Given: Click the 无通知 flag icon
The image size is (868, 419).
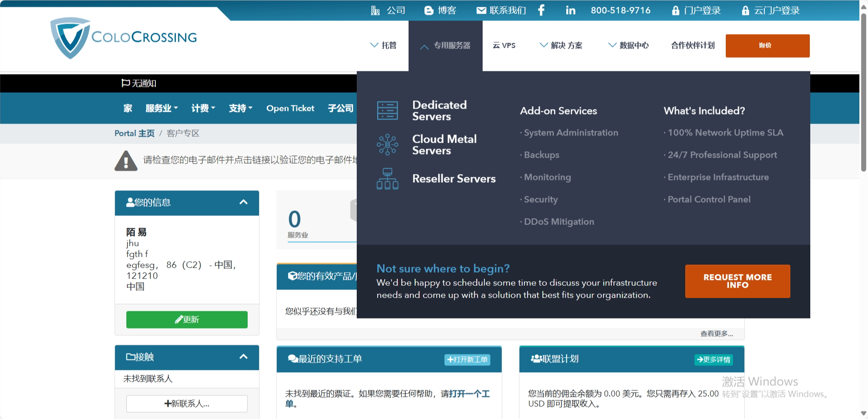Looking at the screenshot, I should click(x=125, y=83).
